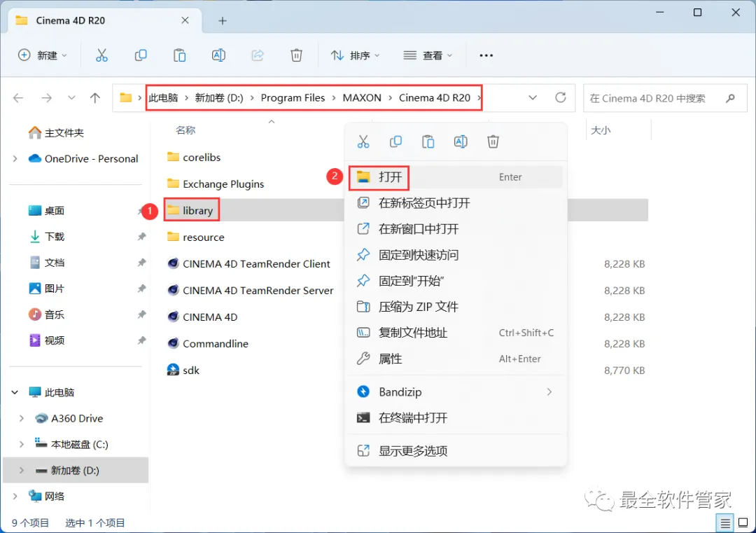756x533 pixels.
Task: Open 主文件夹 in the sidebar
Action: [64, 132]
